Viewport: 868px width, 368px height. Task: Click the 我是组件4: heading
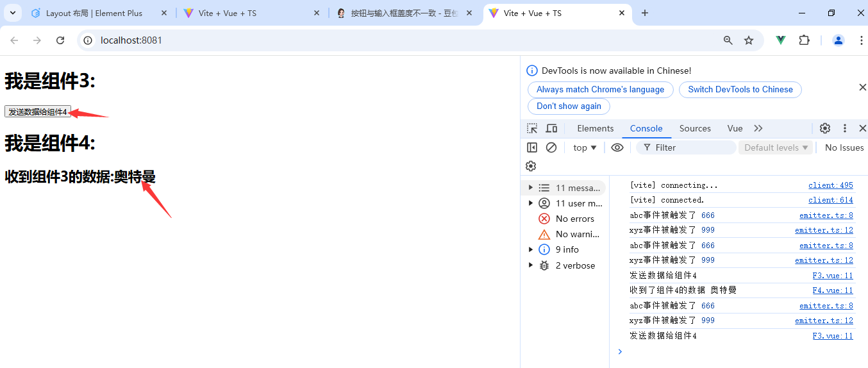(x=50, y=143)
